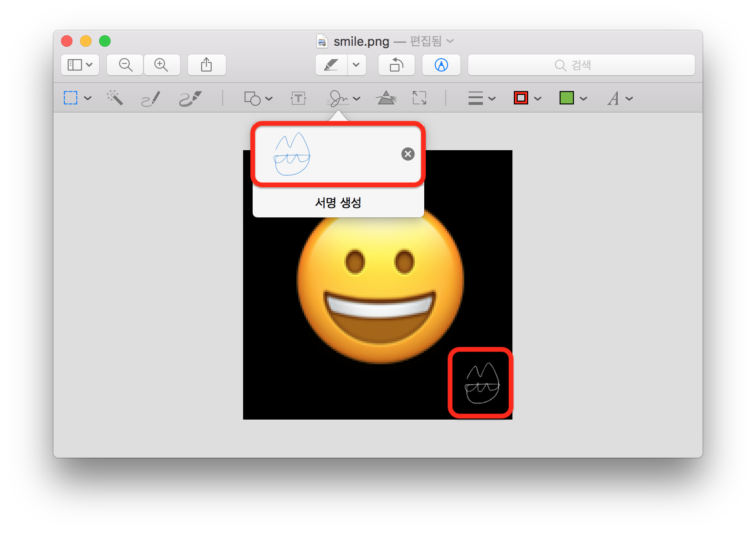Screen dimensions: 756x534
Task: Open the sidebar view options button
Action: pos(80,65)
